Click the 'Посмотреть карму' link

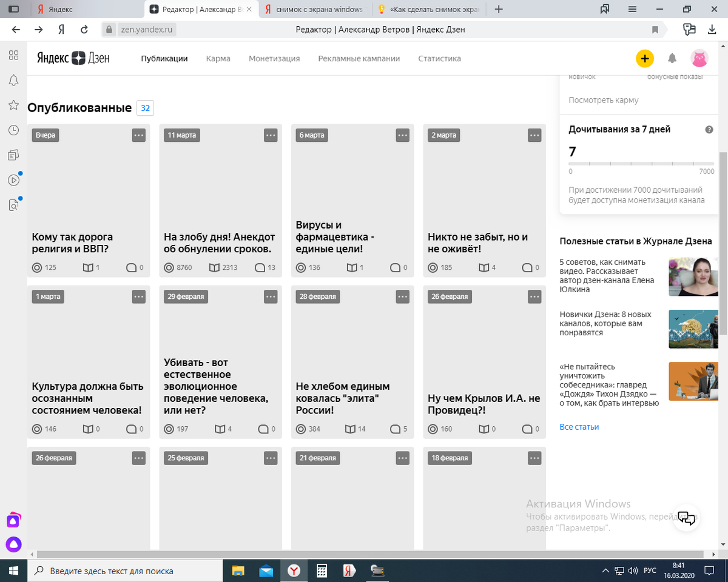(604, 100)
